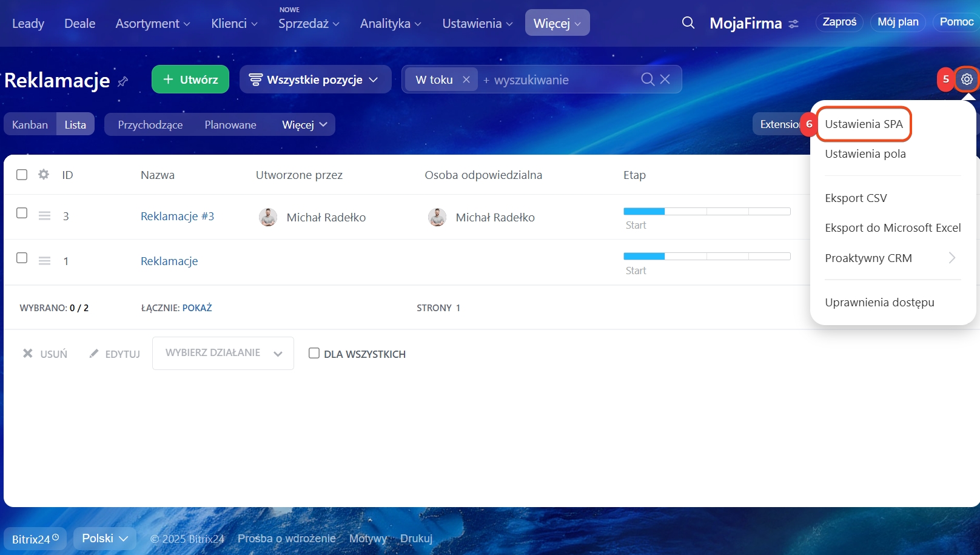Open the 'Reklamacje #3' item link

pyautogui.click(x=177, y=216)
